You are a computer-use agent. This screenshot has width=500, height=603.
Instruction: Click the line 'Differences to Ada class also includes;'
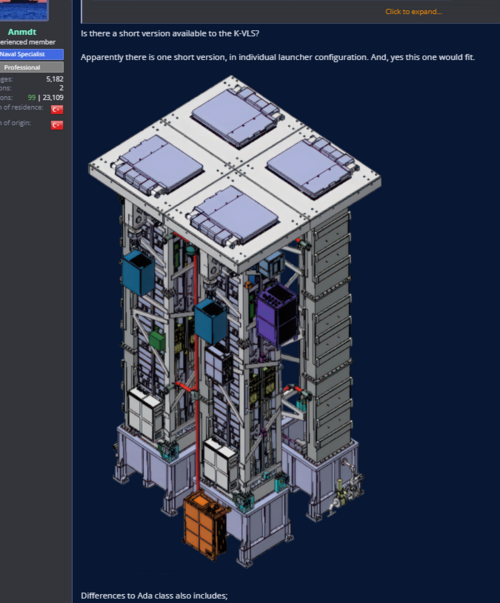point(154,595)
